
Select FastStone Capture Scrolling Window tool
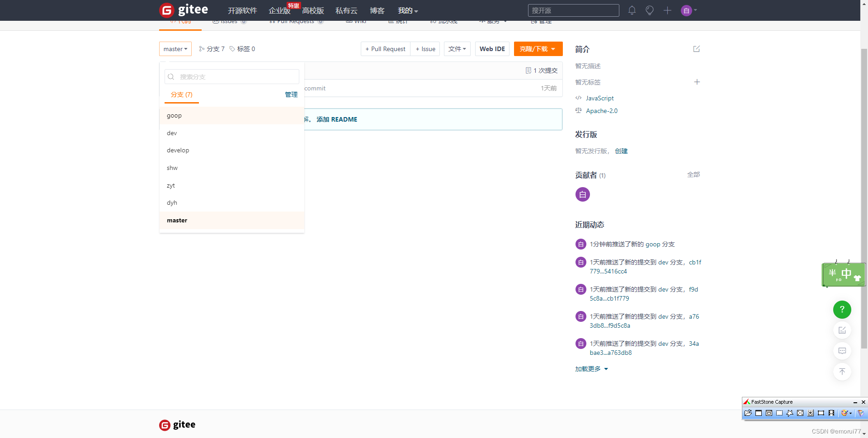(x=811, y=413)
